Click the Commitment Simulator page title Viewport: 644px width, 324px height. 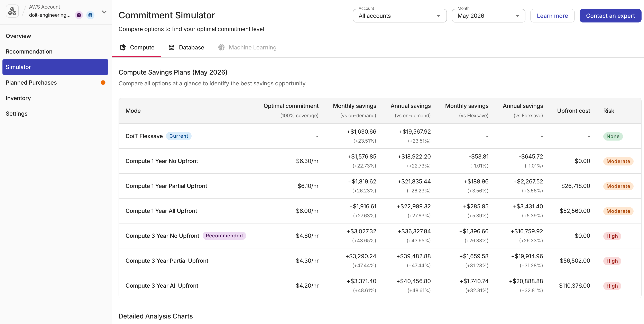click(x=166, y=15)
